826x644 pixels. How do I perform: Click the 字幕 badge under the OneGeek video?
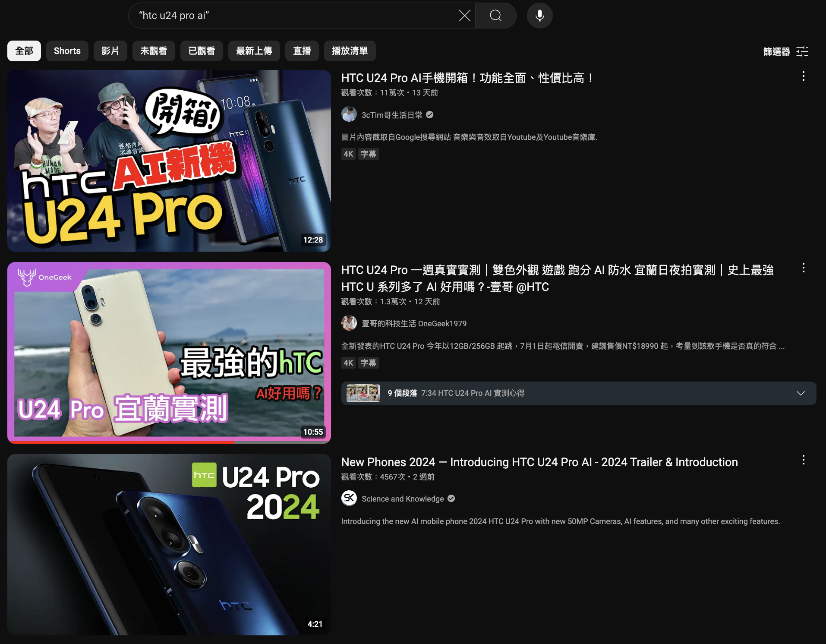click(x=368, y=363)
